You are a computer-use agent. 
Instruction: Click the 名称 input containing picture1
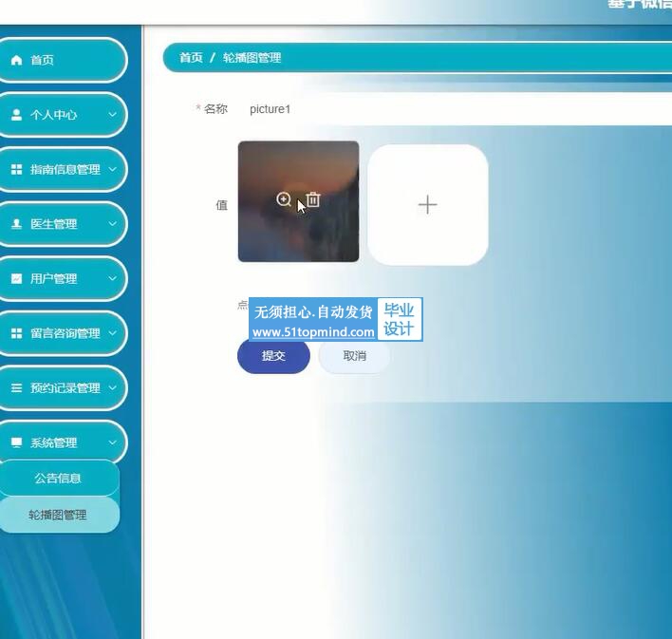(x=455, y=109)
